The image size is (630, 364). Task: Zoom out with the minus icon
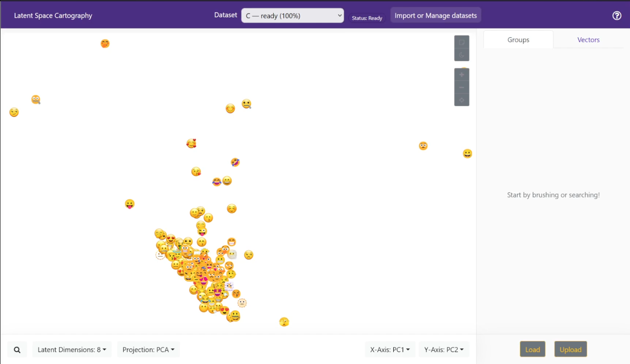461,87
